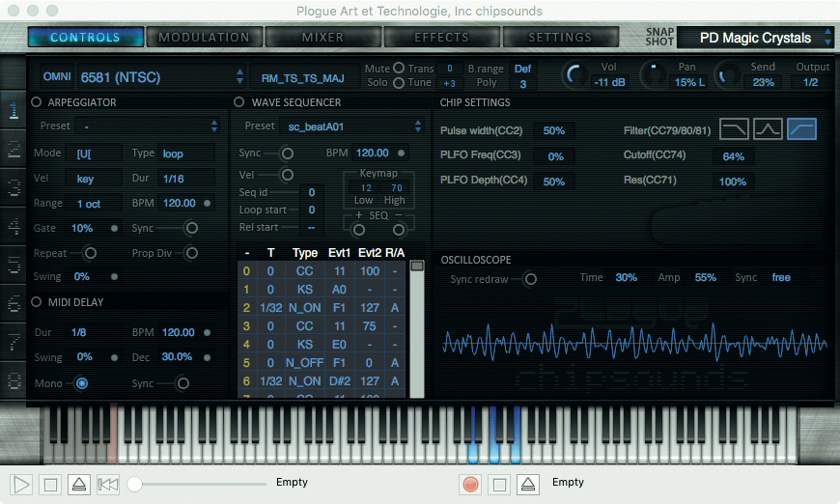Click the Cutoff 64% value field
Viewport: 840px width, 504px height.
[733, 155]
